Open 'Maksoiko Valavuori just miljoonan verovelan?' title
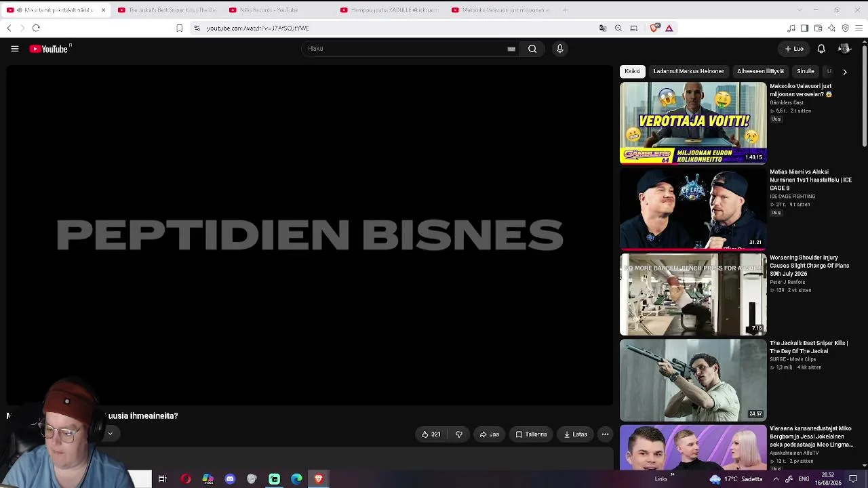Screen dimensions: 868x488 pyautogui.click(x=801, y=91)
